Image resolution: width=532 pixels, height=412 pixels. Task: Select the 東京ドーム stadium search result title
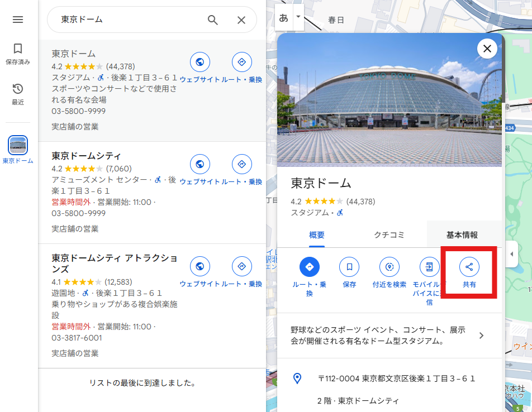point(74,54)
